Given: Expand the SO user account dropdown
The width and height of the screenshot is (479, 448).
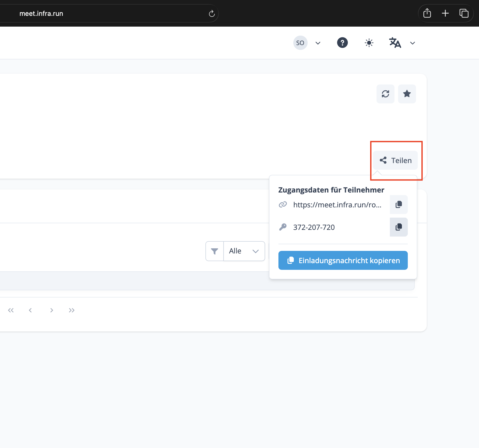Looking at the screenshot, I should 318,43.
